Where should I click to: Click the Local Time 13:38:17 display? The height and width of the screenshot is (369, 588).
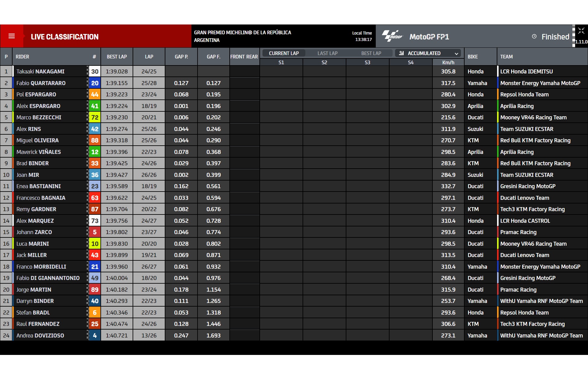(x=362, y=36)
